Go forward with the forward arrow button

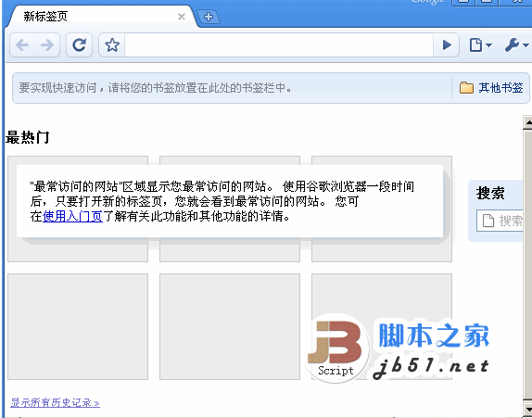(47, 44)
